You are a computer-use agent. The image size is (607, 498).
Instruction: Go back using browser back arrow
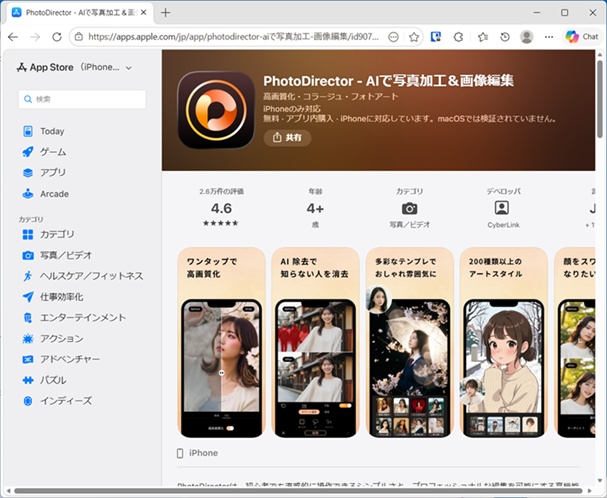(13, 37)
